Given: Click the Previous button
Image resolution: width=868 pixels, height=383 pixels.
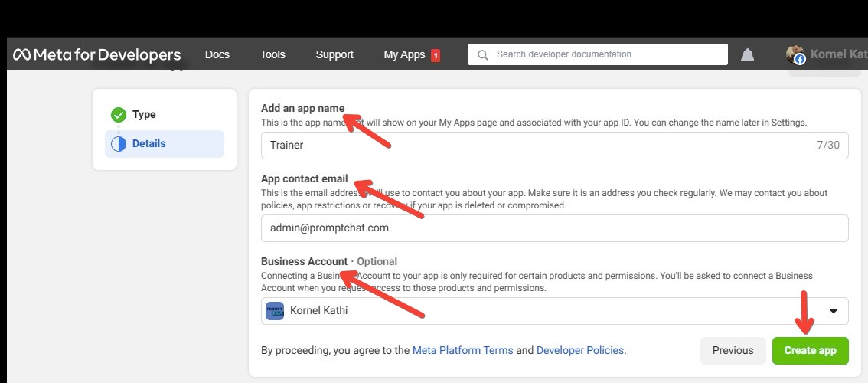Looking at the screenshot, I should tap(733, 350).
